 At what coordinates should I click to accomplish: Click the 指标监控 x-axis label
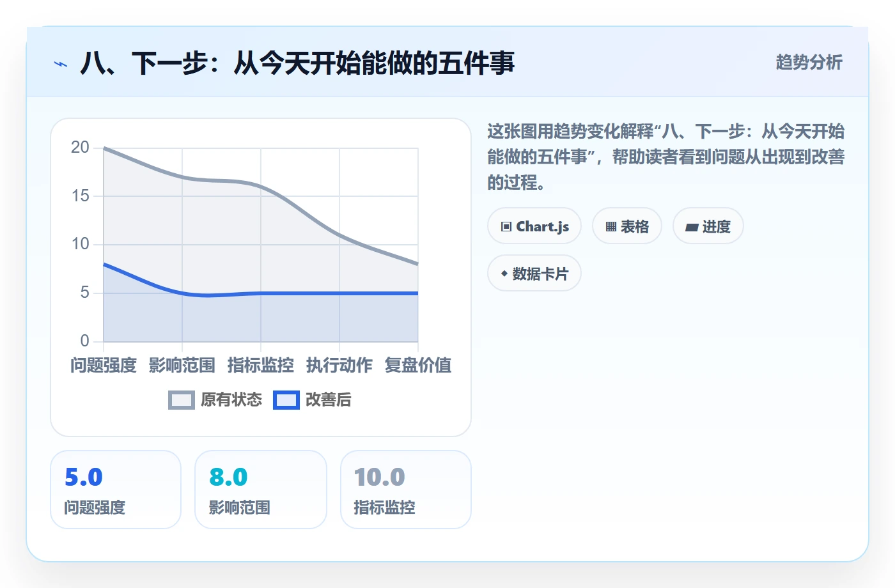tap(261, 365)
